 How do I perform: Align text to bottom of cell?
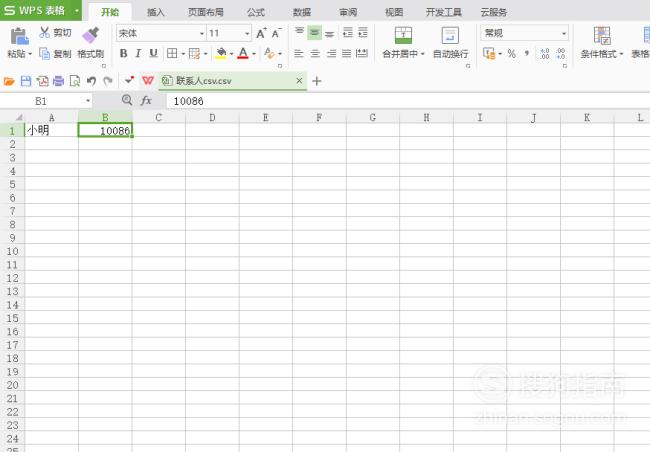click(x=330, y=32)
